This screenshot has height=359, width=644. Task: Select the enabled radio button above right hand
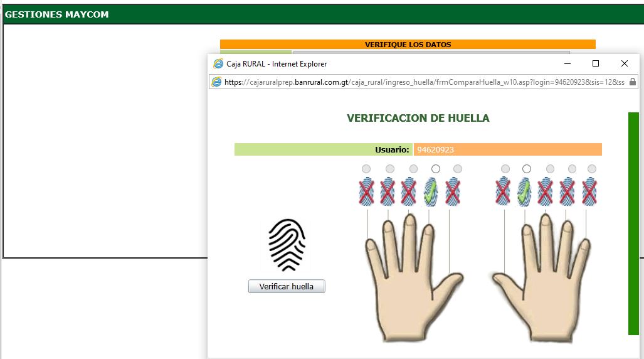[x=527, y=169]
